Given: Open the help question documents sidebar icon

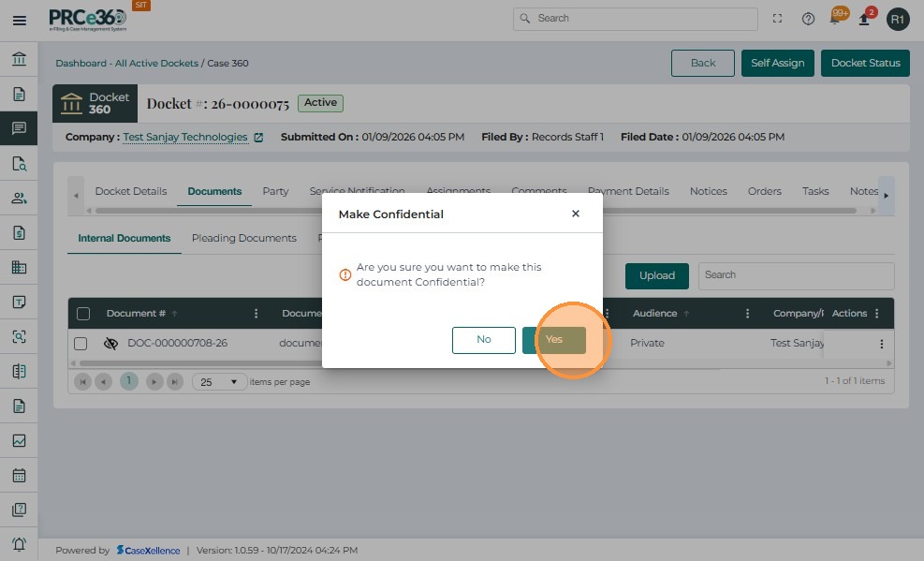Looking at the screenshot, I should (x=19, y=509).
